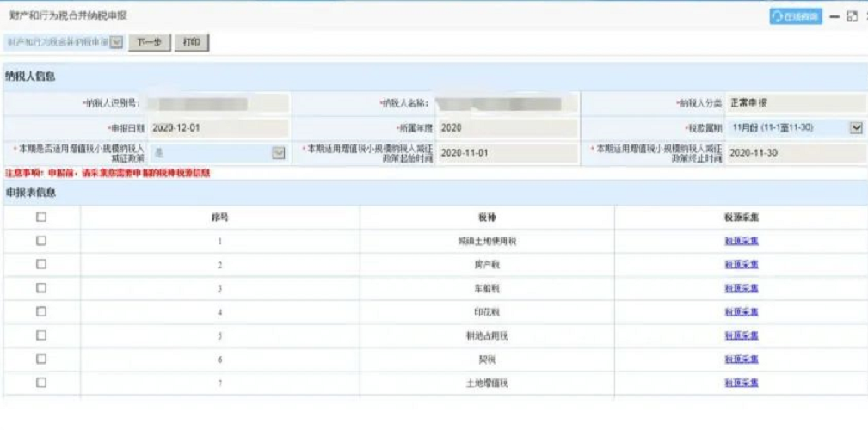The image size is (868, 430).
Task: Open the 税款属期 period dropdown
Action: 855,128
